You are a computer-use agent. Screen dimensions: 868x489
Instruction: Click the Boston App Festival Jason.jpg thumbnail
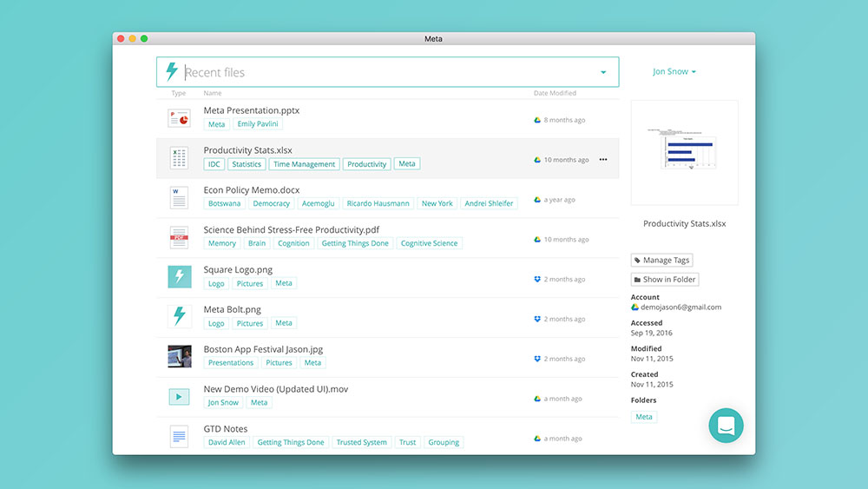(x=179, y=357)
